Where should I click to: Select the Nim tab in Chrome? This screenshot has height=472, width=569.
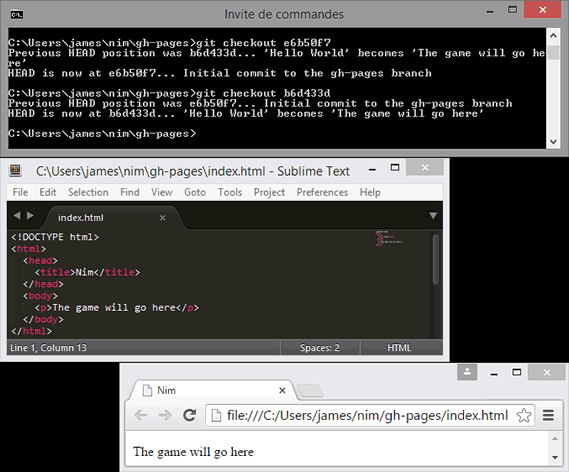[x=212, y=390]
